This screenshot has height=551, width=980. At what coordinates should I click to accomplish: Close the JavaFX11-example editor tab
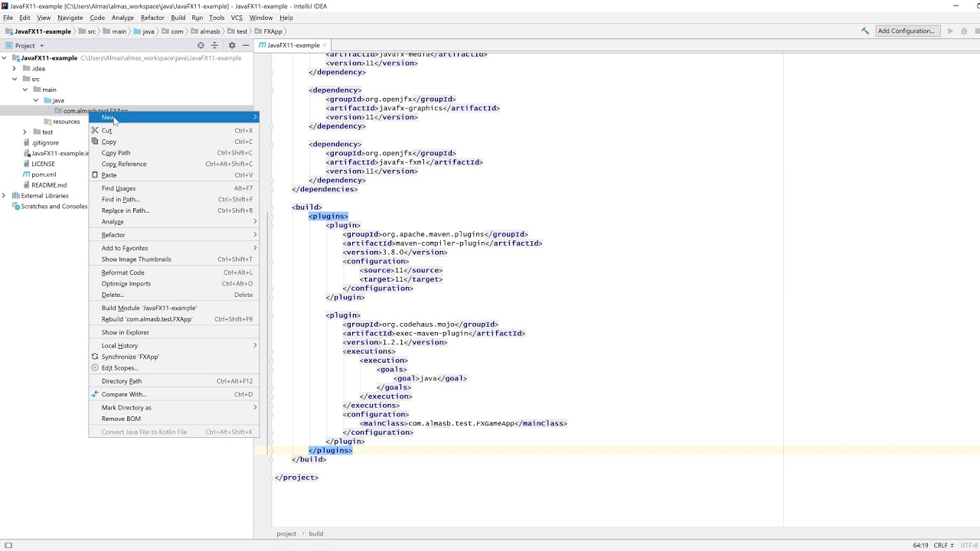tap(325, 45)
